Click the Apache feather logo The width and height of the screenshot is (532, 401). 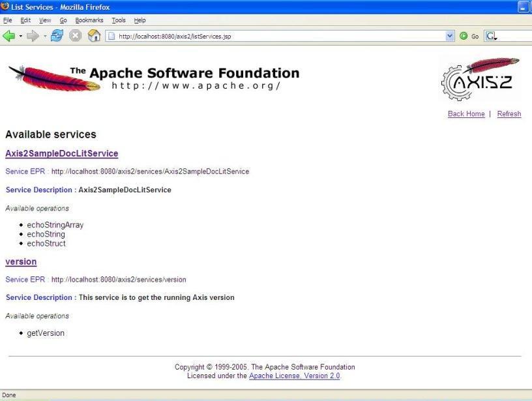click(54, 78)
